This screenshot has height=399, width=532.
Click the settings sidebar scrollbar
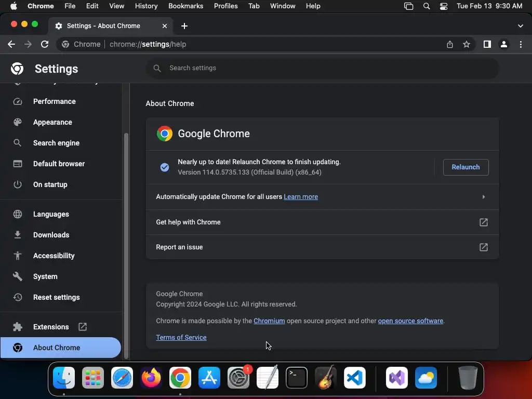point(126,246)
